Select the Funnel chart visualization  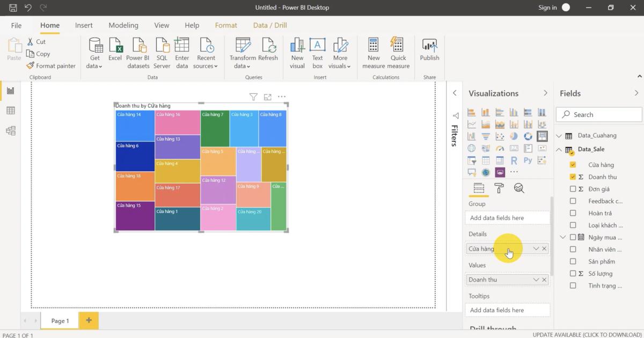(x=485, y=136)
